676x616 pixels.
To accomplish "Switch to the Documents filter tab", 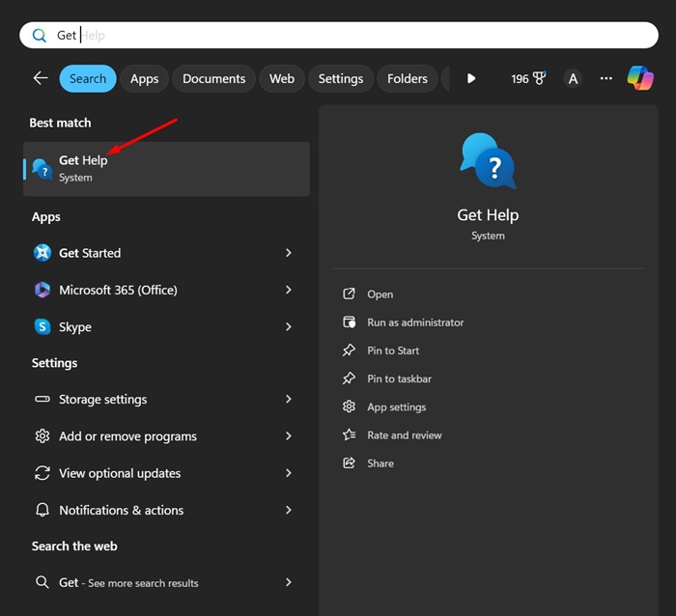I will coord(213,78).
